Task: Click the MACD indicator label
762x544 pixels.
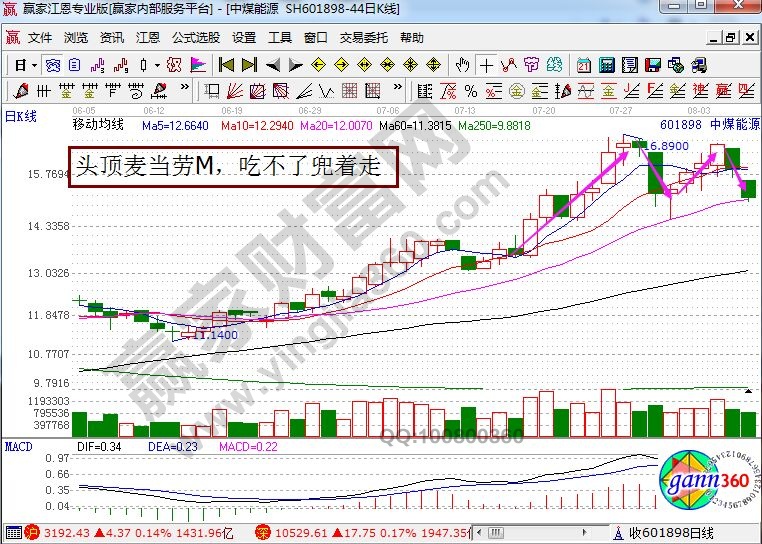Action: (x=18, y=445)
